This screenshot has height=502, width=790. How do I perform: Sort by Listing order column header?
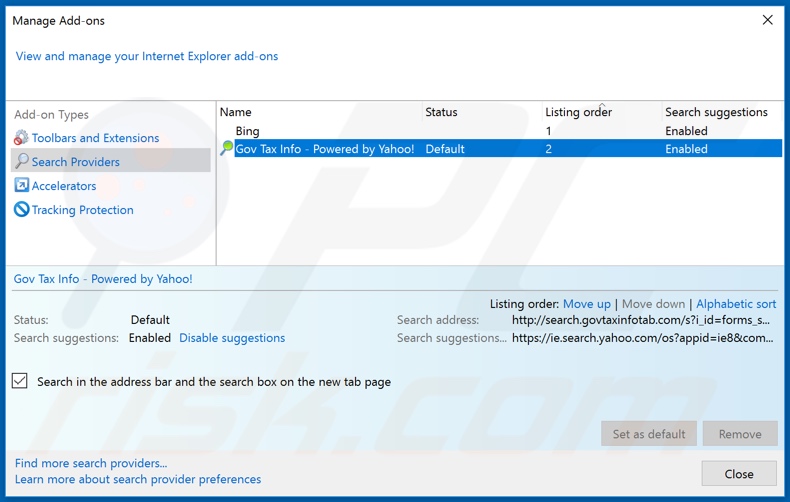pos(602,112)
